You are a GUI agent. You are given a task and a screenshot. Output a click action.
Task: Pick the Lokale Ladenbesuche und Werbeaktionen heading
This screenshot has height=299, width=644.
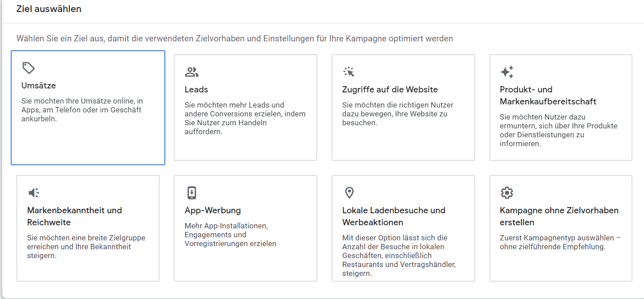click(394, 216)
